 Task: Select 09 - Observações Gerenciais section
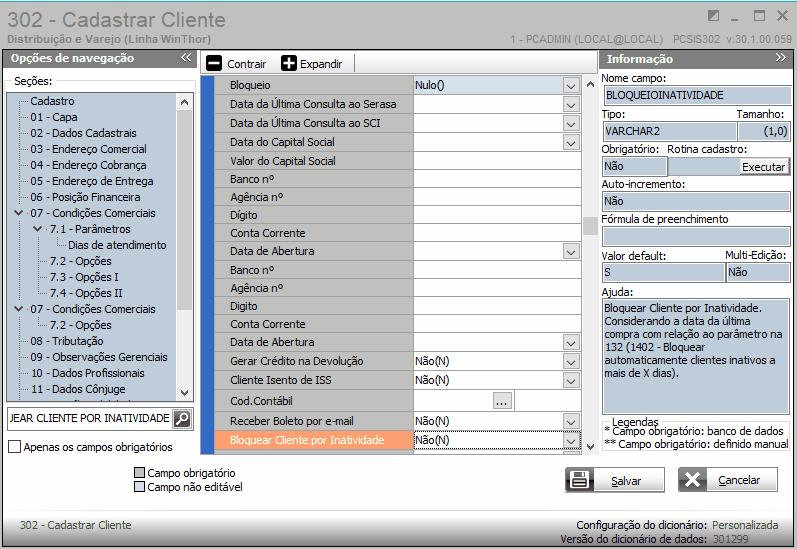click(x=99, y=357)
